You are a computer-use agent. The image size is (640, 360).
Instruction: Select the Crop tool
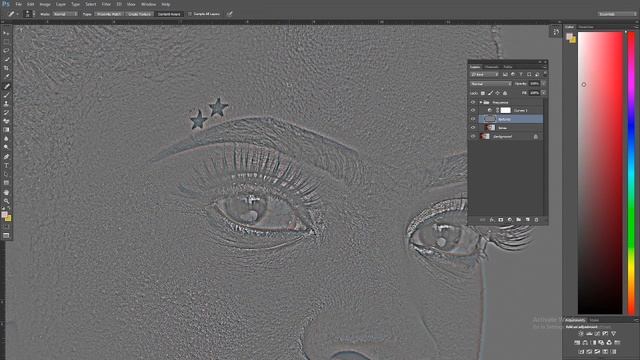click(6, 68)
